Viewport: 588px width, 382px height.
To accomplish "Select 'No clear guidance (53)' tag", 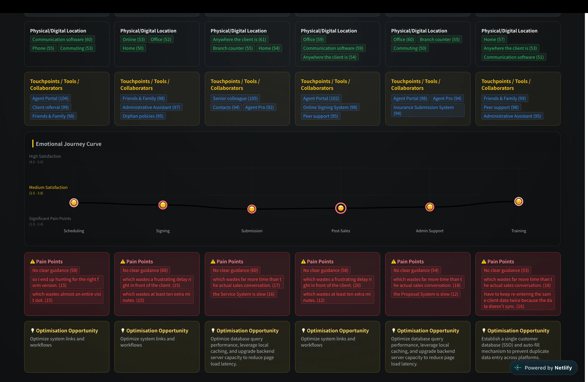I will click(506, 270).
